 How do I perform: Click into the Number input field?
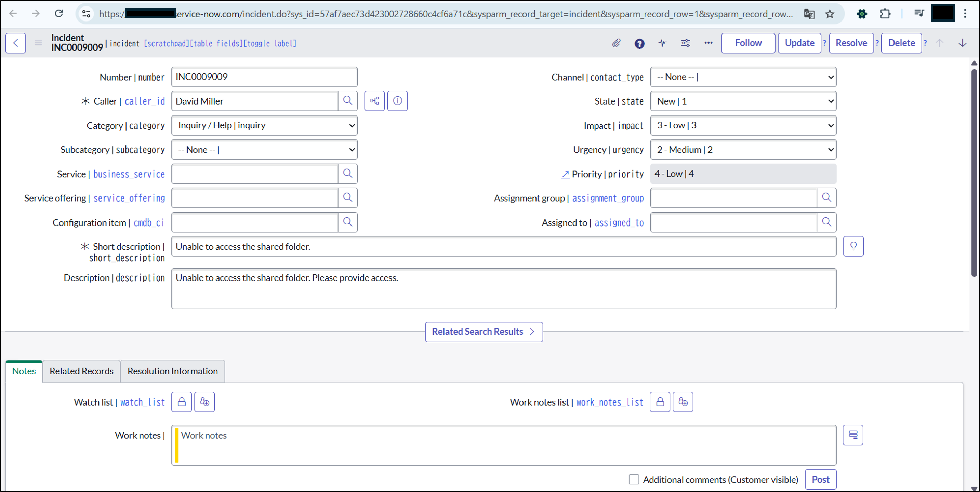(264, 77)
